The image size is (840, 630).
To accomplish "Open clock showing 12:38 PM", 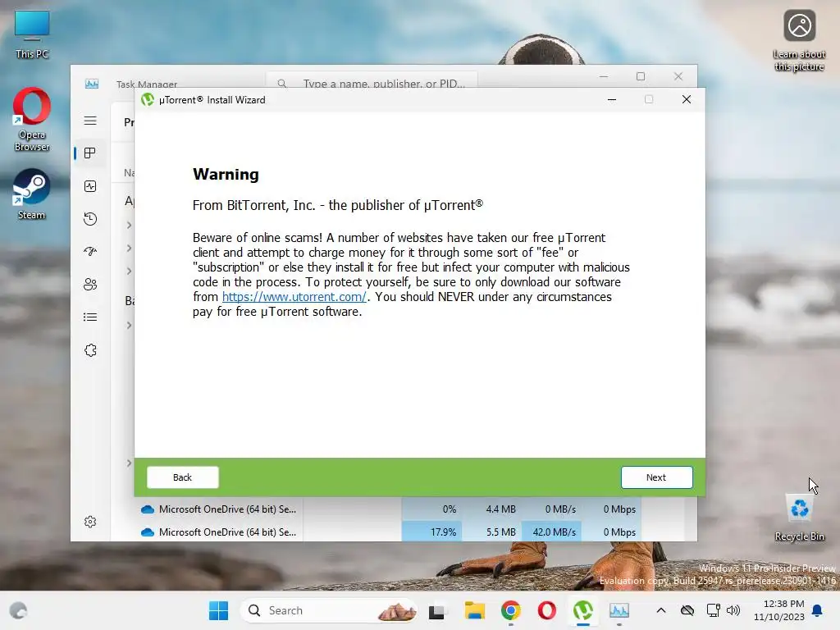I will click(x=779, y=610).
